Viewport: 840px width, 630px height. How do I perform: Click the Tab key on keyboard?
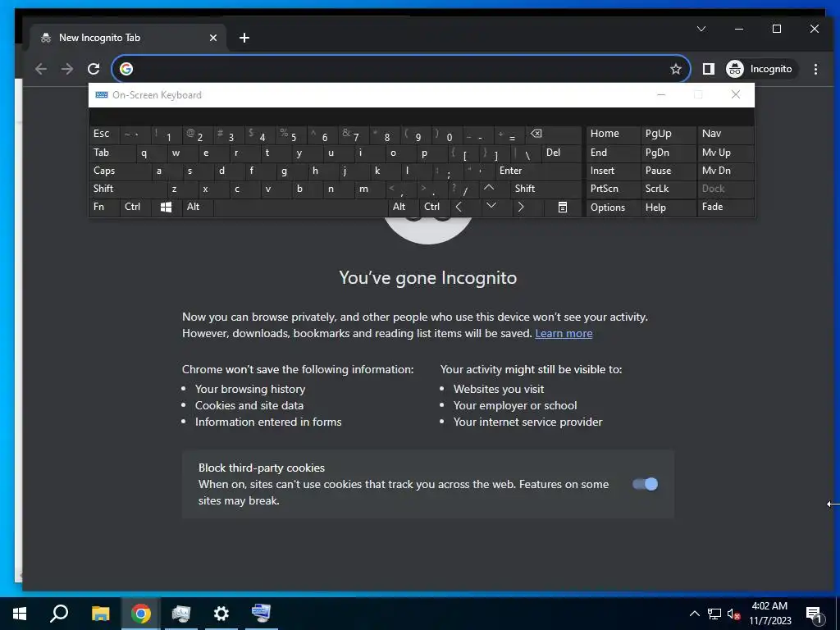tap(112, 153)
